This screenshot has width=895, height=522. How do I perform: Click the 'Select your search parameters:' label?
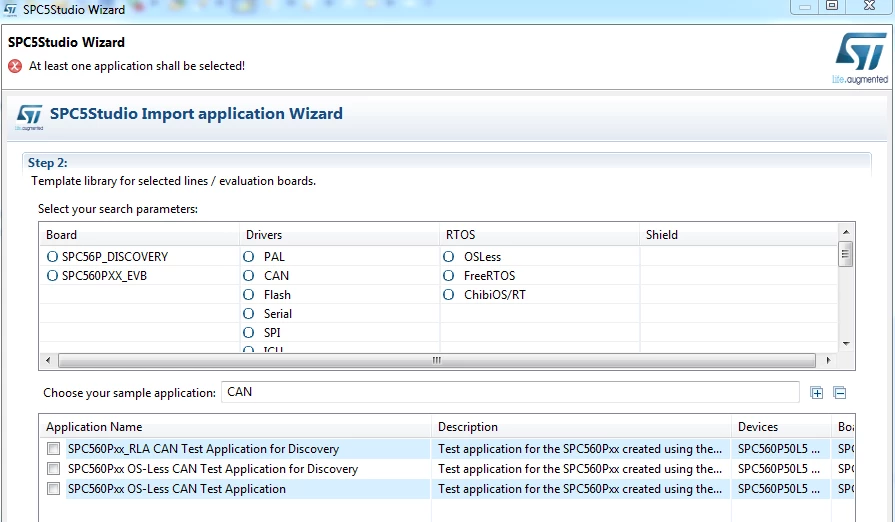coord(118,209)
